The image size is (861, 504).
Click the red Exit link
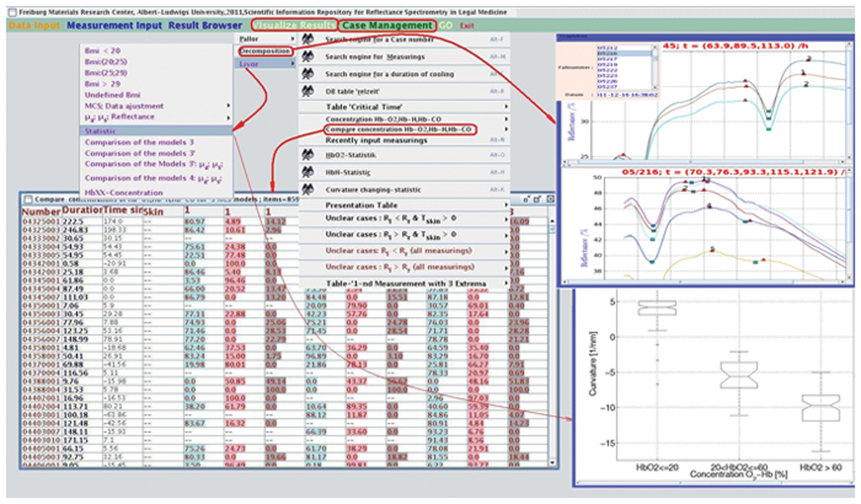tap(467, 26)
